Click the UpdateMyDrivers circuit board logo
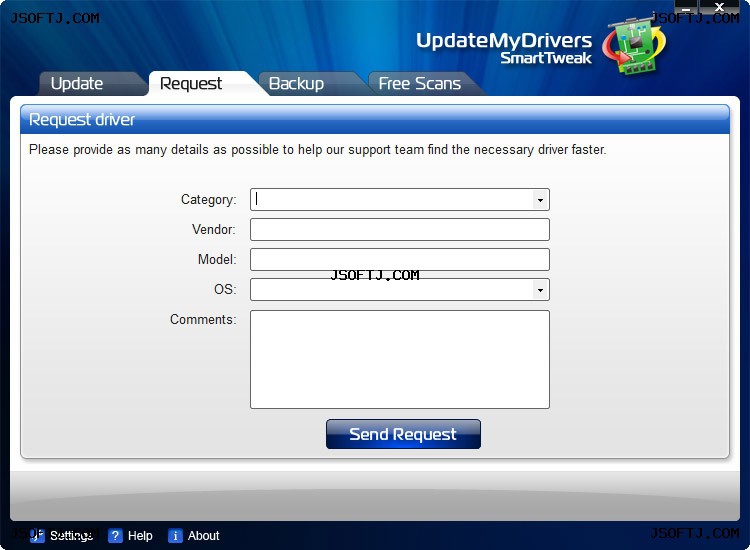Image resolution: width=750 pixels, height=550 pixels. [634, 47]
